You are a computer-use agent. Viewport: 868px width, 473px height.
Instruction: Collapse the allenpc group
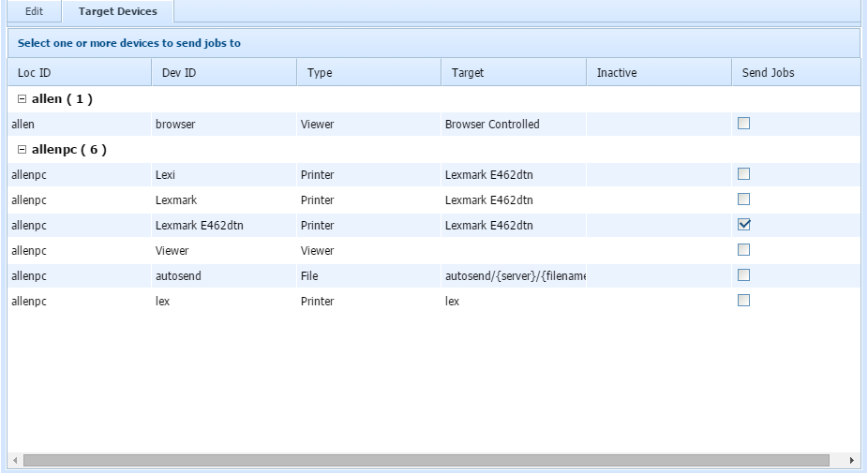pos(22,150)
